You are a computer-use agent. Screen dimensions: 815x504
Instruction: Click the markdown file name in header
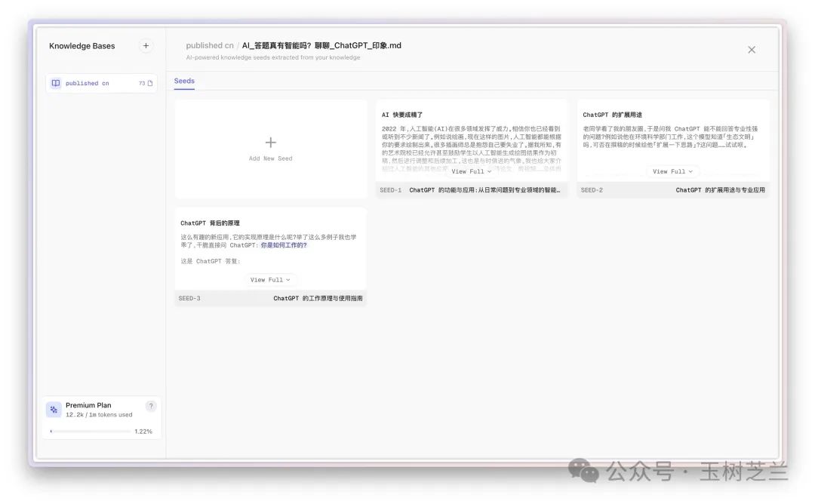click(321, 46)
